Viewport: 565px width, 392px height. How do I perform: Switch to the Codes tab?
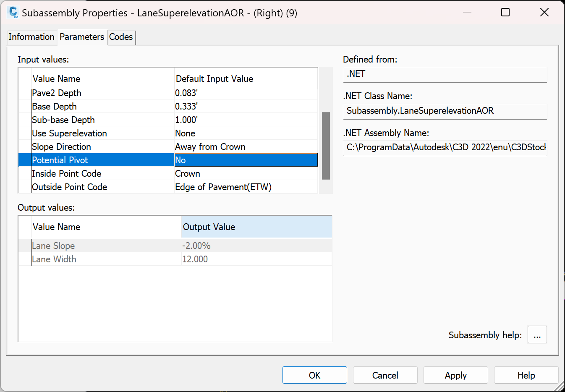tap(121, 37)
